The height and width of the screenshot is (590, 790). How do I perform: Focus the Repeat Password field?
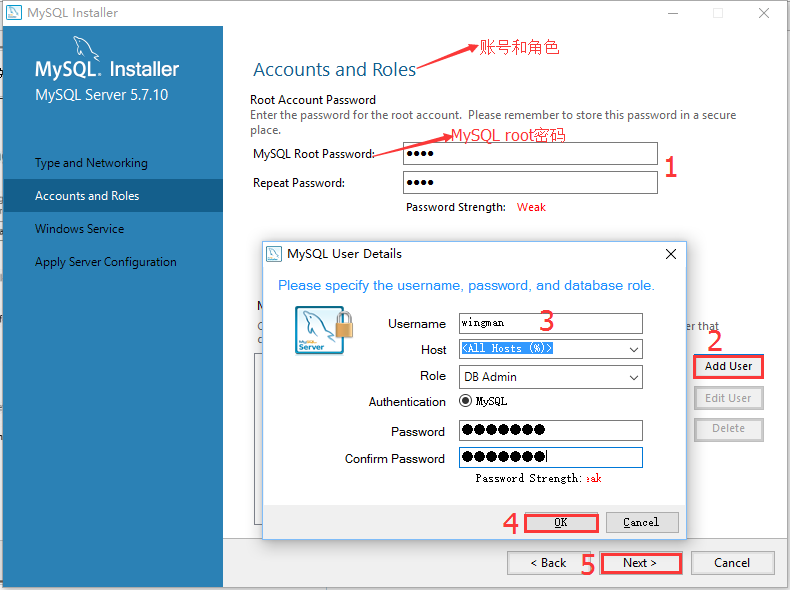point(530,182)
